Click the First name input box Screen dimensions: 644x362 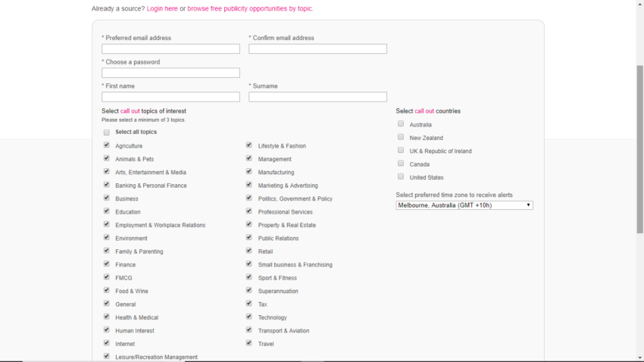[x=171, y=97]
